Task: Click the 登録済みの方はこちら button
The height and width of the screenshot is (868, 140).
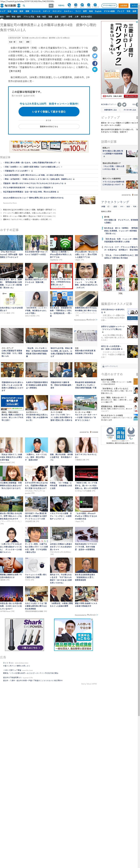Action: 49,126
